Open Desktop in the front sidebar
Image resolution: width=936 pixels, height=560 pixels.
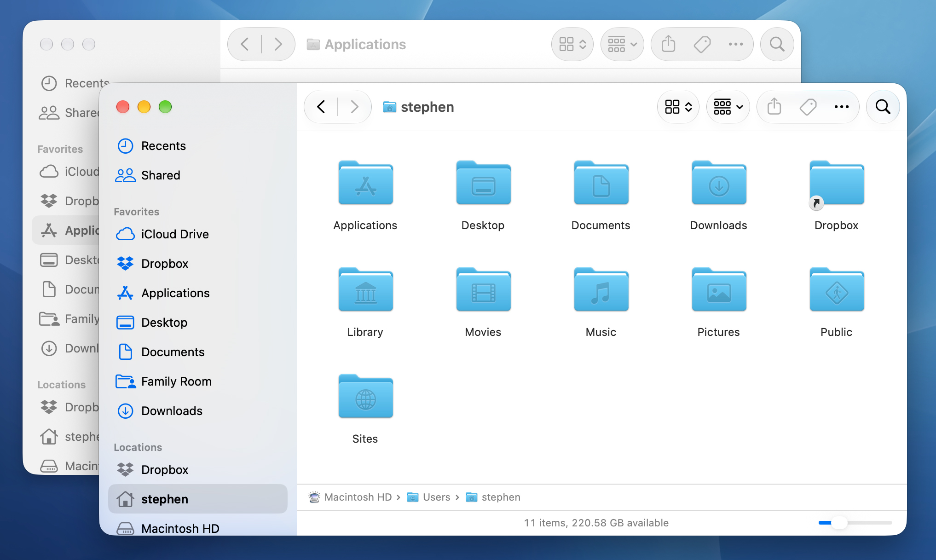(x=198, y=323)
